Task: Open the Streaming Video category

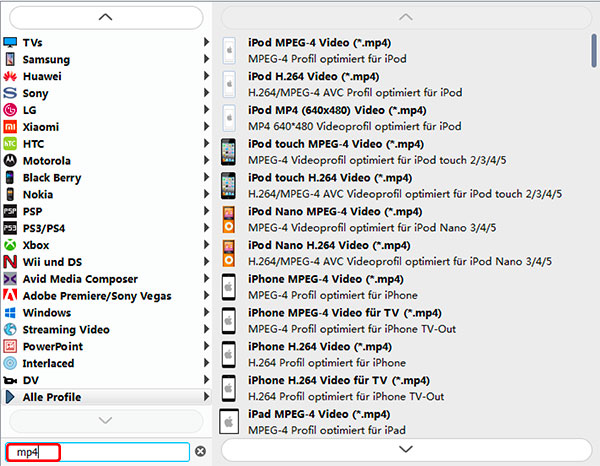Action: pos(106,329)
